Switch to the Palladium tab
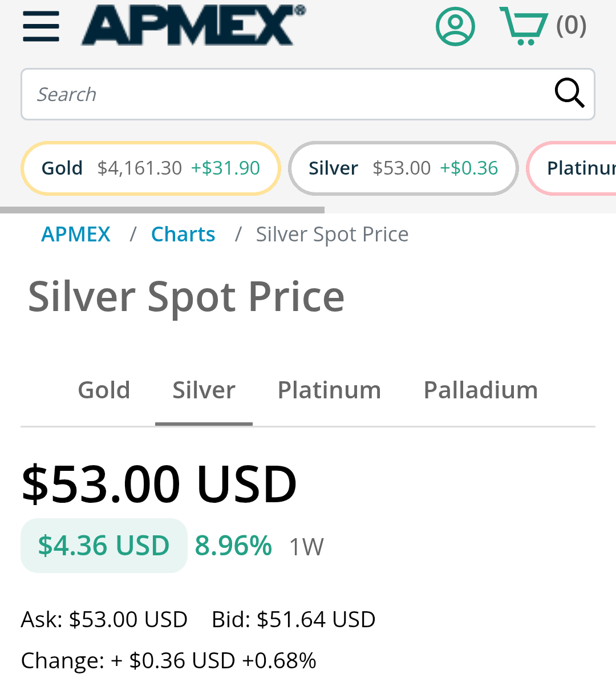 [x=480, y=390]
